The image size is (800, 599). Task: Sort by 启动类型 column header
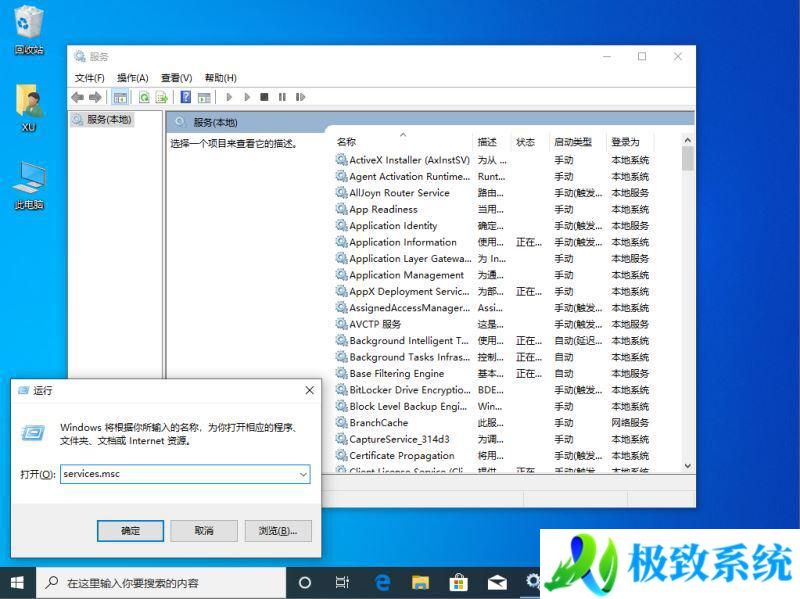(x=578, y=142)
